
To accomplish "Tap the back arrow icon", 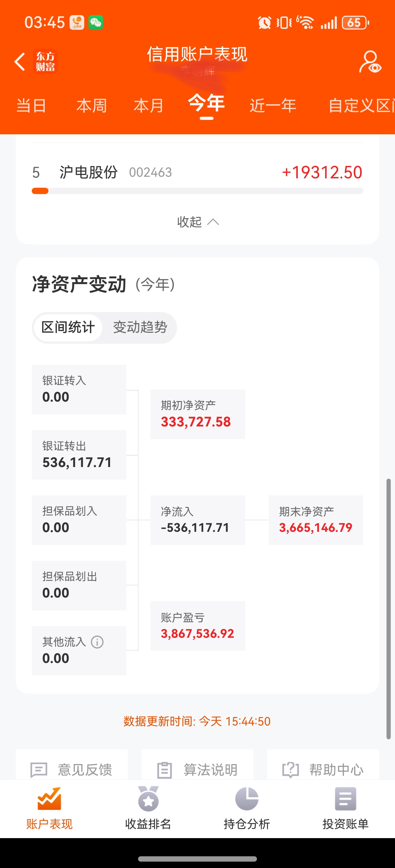I will (x=19, y=62).
